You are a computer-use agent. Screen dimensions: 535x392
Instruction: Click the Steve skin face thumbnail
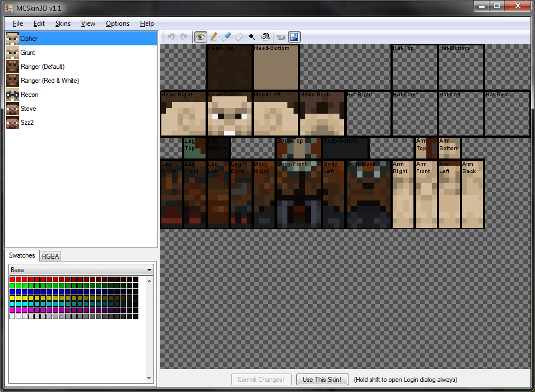coord(12,109)
